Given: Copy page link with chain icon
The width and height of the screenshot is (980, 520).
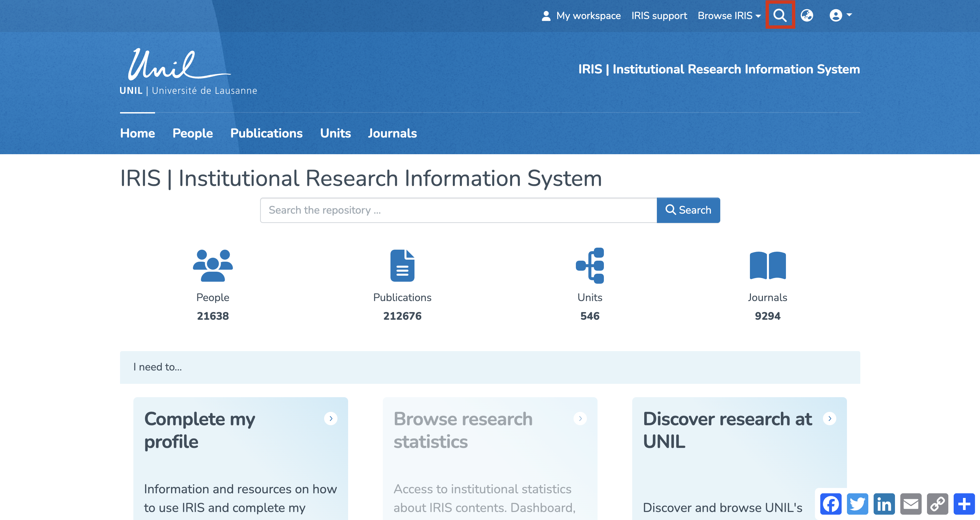Looking at the screenshot, I should (x=937, y=504).
